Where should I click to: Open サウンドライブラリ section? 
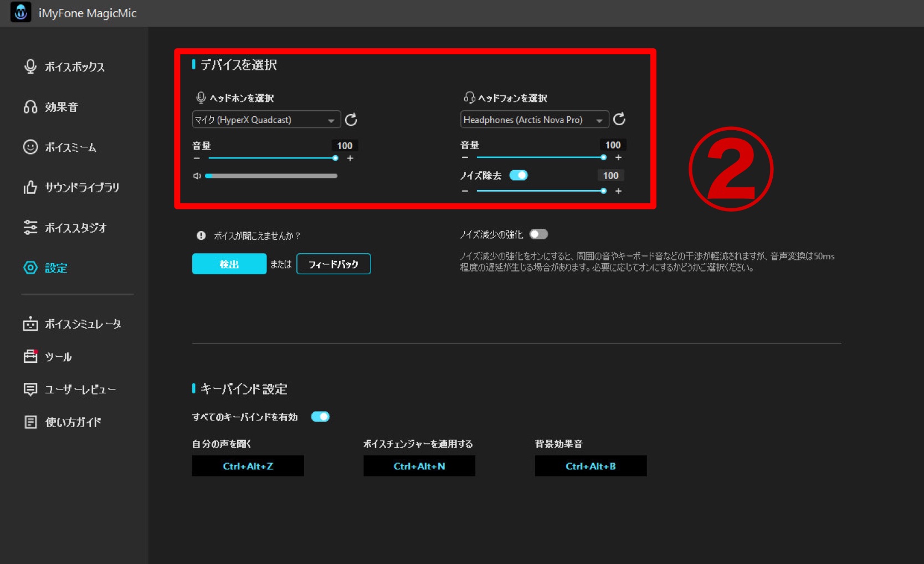point(82,187)
